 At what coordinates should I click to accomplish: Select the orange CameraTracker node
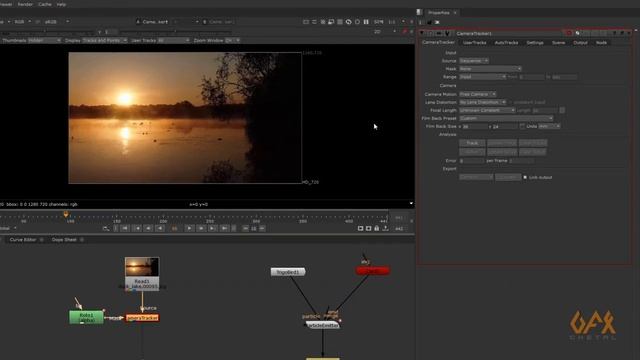pyautogui.click(x=142, y=318)
